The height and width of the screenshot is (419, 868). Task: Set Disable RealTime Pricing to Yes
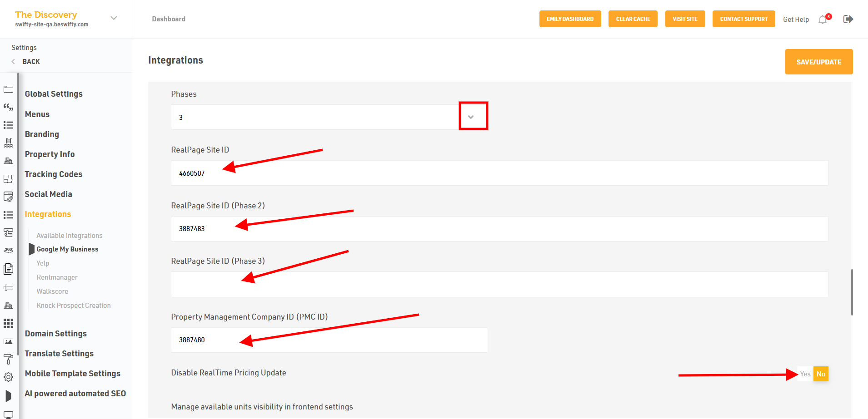tap(805, 374)
